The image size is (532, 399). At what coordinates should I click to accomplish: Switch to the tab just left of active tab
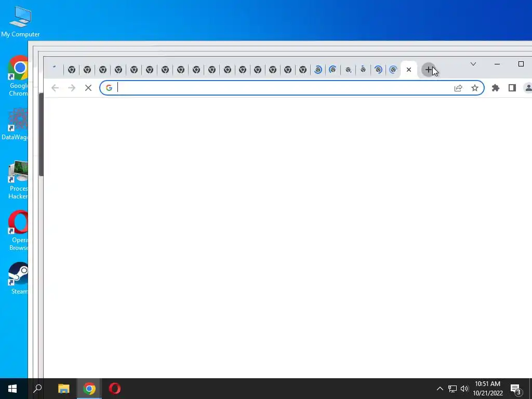(x=393, y=70)
